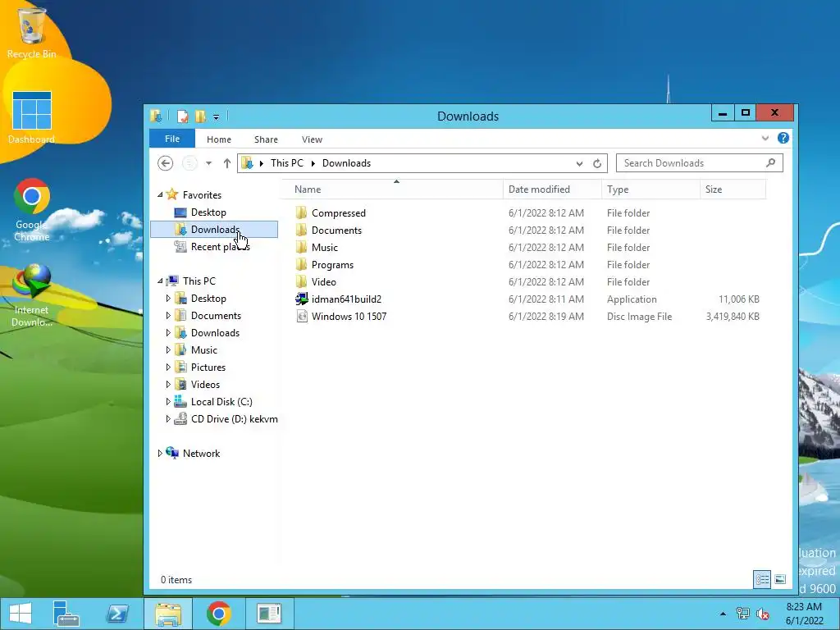This screenshot has width=840, height=630.
Task: Click the 3,419,840 KB size value
Action: [x=733, y=316]
